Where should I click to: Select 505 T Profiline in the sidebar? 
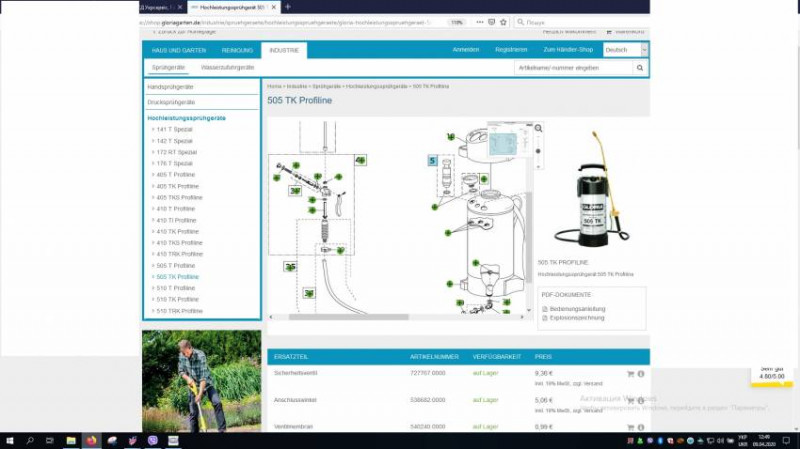pos(176,265)
